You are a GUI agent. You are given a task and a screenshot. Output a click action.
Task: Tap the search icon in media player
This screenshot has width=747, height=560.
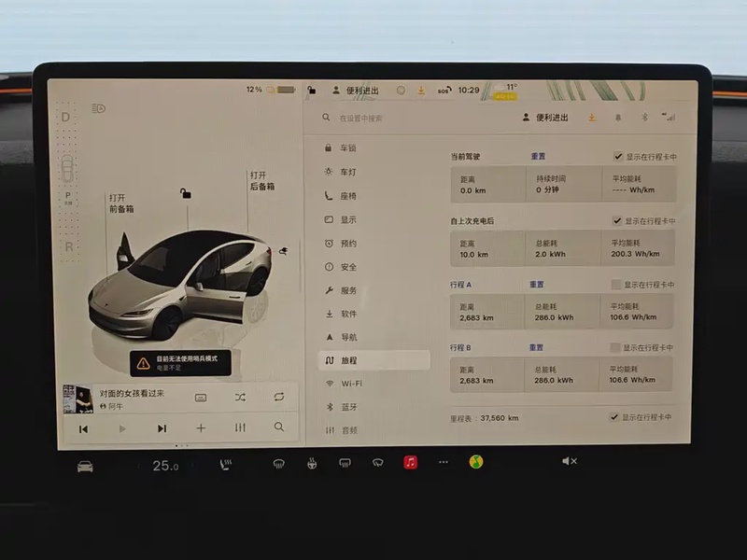click(x=279, y=427)
